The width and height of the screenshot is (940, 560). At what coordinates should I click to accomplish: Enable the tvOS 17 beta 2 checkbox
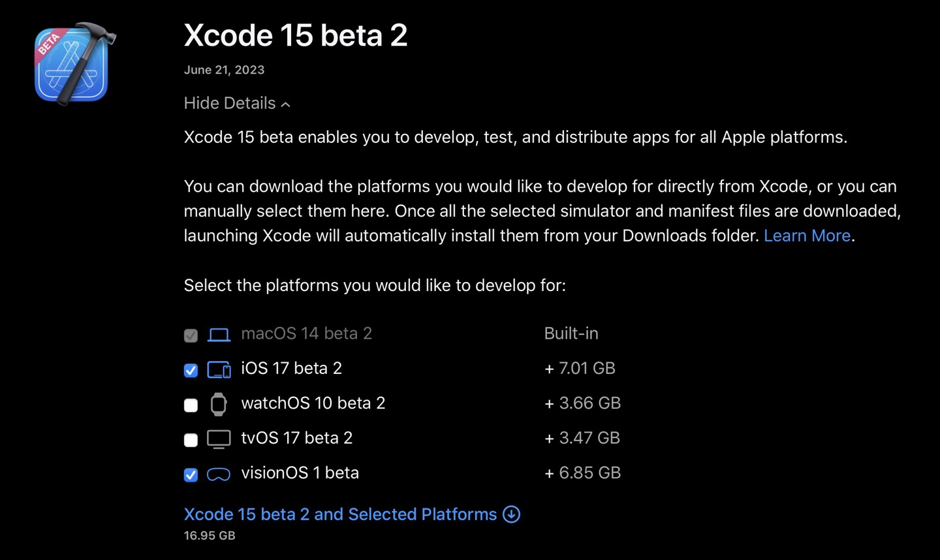coord(191,440)
